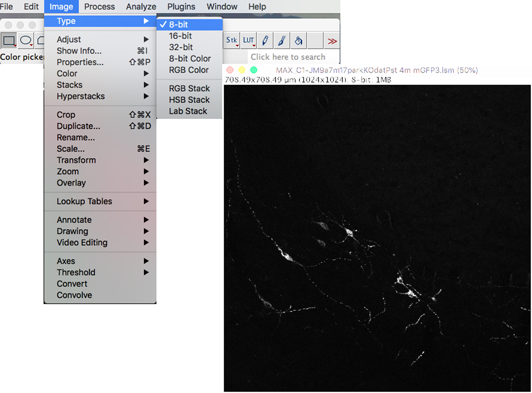Select the Pencil tool

265,41
